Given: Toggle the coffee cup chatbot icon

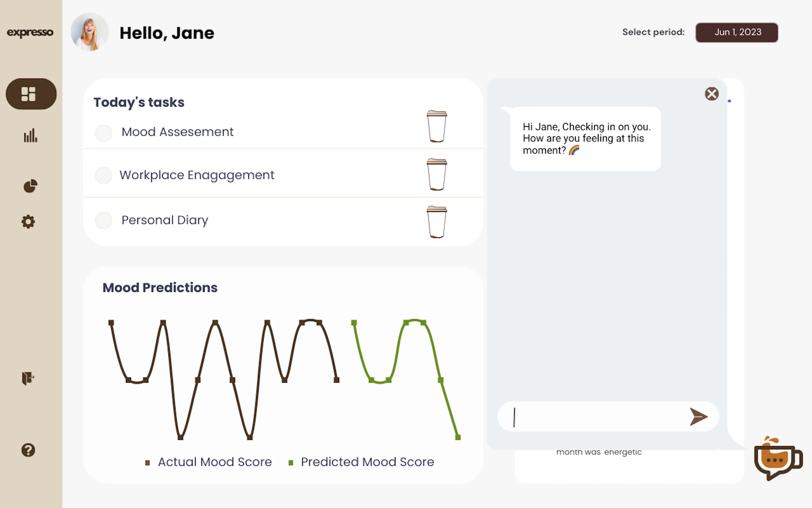Looking at the screenshot, I should point(777,459).
